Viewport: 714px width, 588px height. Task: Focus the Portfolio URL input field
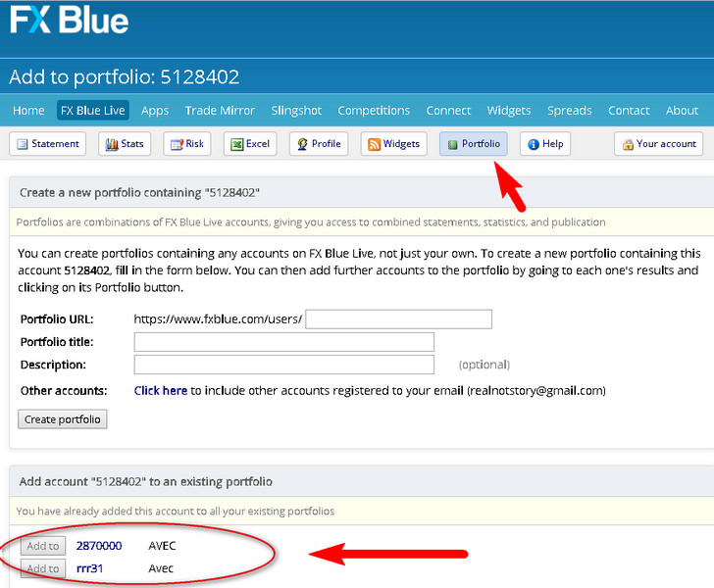tap(398, 319)
